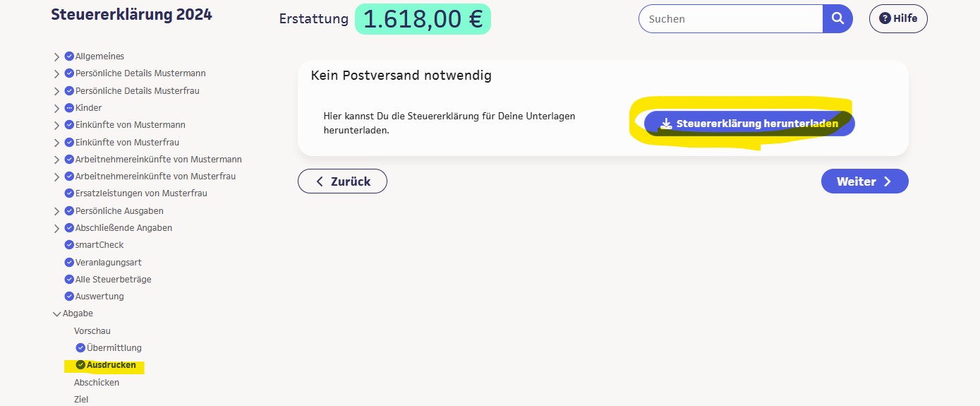Click the checkmark icon beside smartCheck

[x=69, y=245]
